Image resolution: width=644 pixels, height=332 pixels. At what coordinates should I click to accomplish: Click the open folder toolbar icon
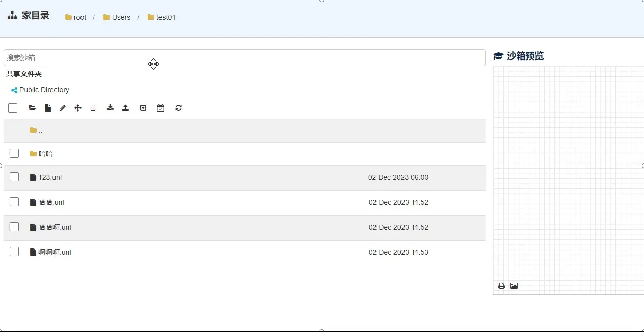32,108
